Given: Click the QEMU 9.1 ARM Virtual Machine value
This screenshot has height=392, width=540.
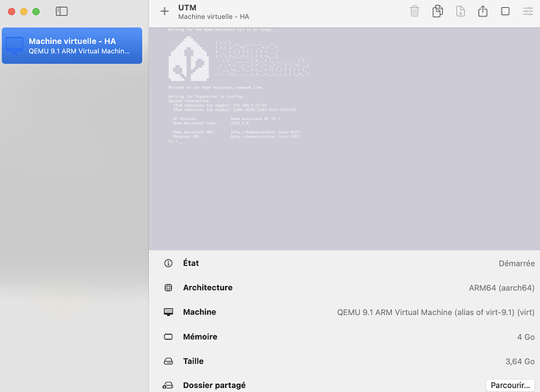Looking at the screenshot, I should [436, 313].
